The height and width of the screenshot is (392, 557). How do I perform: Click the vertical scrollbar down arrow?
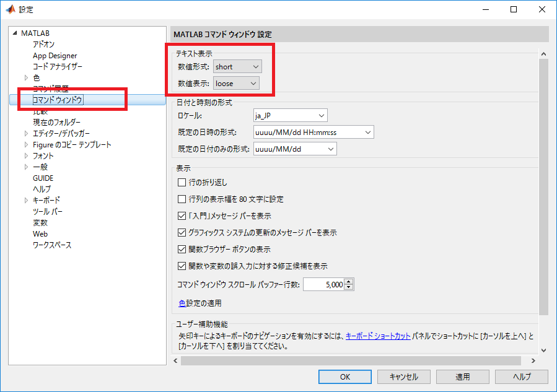(543, 350)
